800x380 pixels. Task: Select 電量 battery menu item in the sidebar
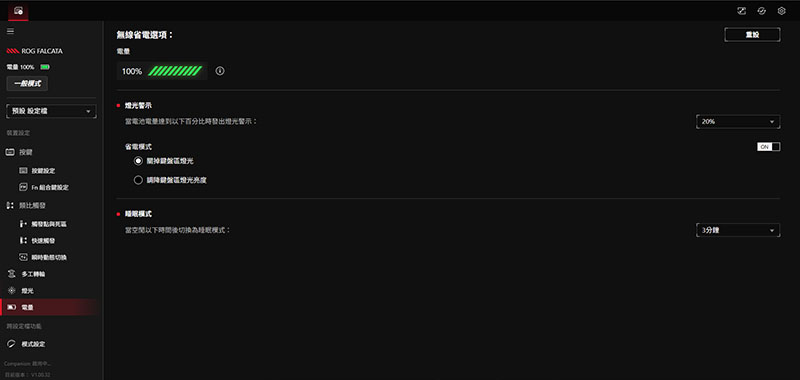tap(48, 307)
